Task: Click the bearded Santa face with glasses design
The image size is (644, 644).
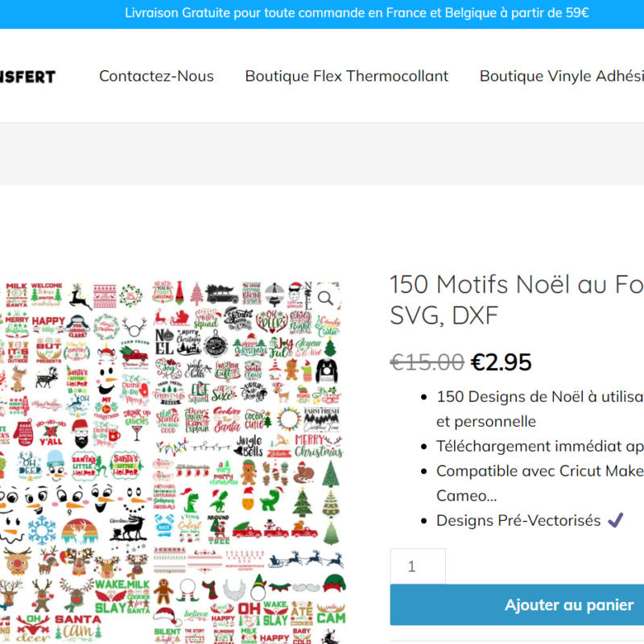Action: 80,434
